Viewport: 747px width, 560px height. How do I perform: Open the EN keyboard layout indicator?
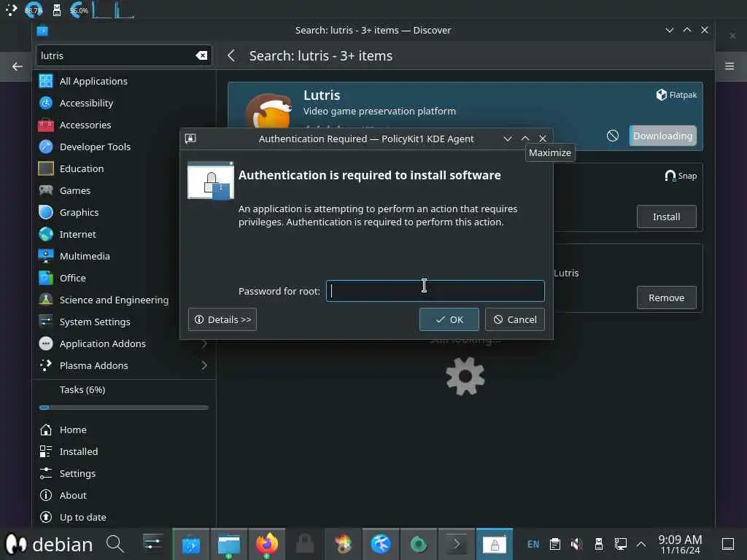pyautogui.click(x=533, y=544)
